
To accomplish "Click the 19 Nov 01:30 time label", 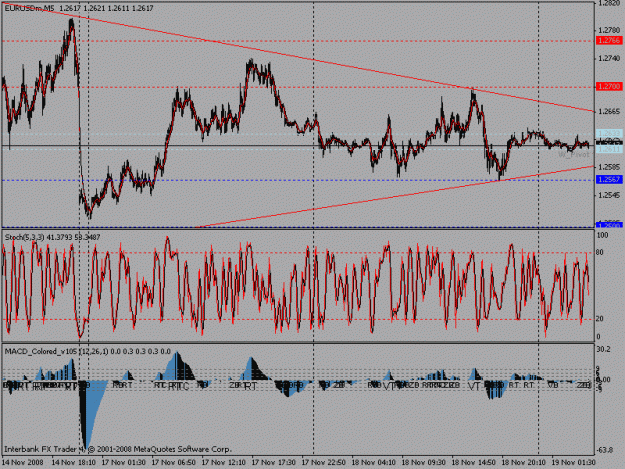I will click(574, 463).
